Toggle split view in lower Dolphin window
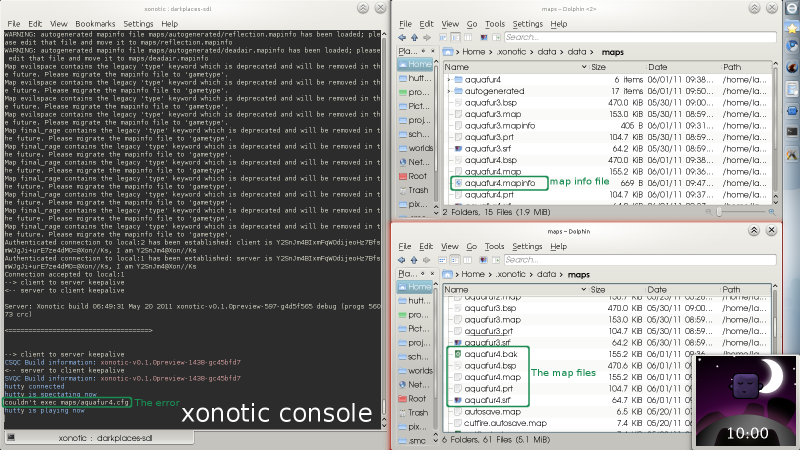The height and width of the screenshot is (450, 800). tap(496, 260)
